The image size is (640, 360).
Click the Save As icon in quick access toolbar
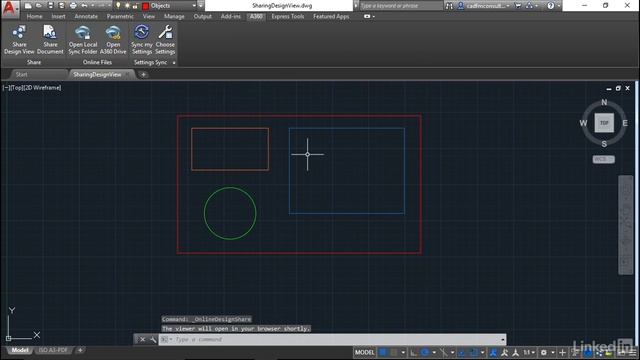[x=62, y=6]
